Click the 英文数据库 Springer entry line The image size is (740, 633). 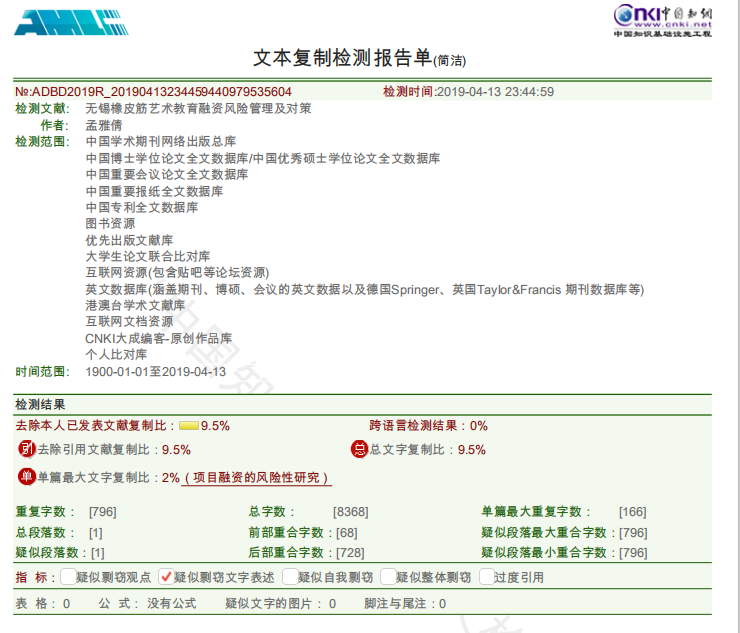tap(365, 289)
